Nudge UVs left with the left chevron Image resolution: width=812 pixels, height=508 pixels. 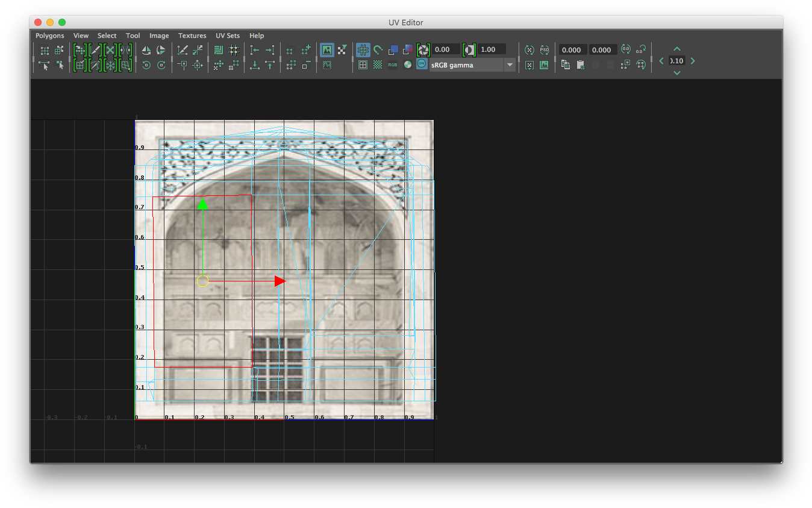(x=661, y=61)
